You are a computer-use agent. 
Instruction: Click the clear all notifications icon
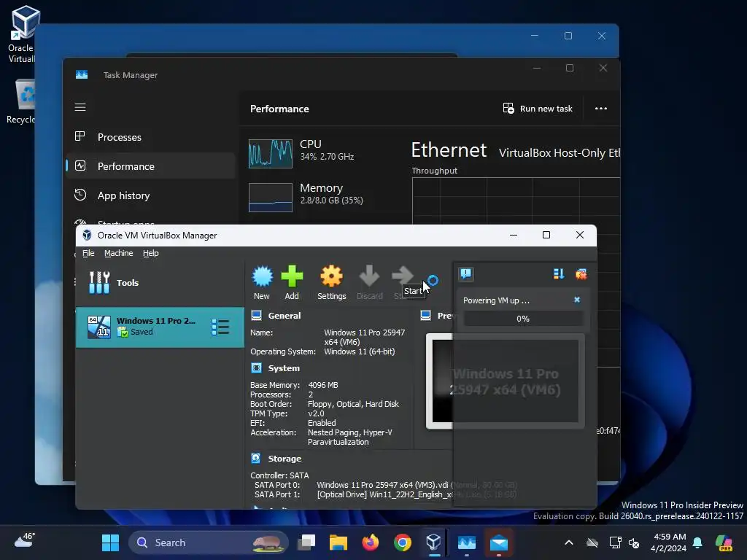coord(581,274)
